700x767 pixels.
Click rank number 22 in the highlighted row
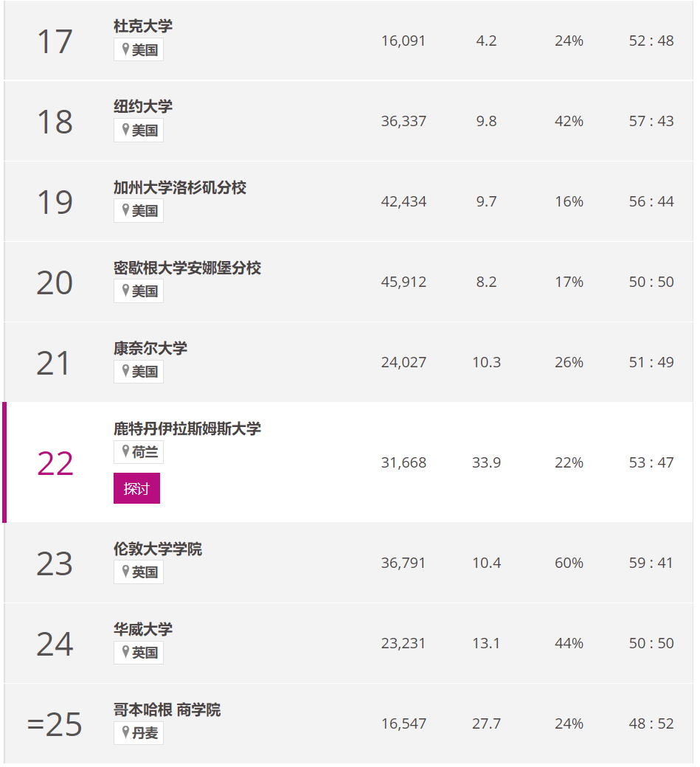55,464
